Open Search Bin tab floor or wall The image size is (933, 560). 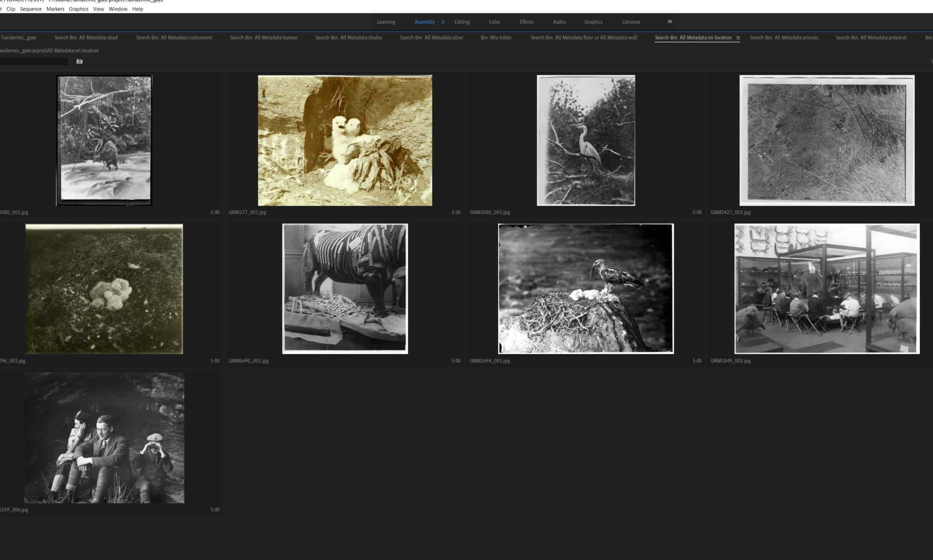click(584, 38)
